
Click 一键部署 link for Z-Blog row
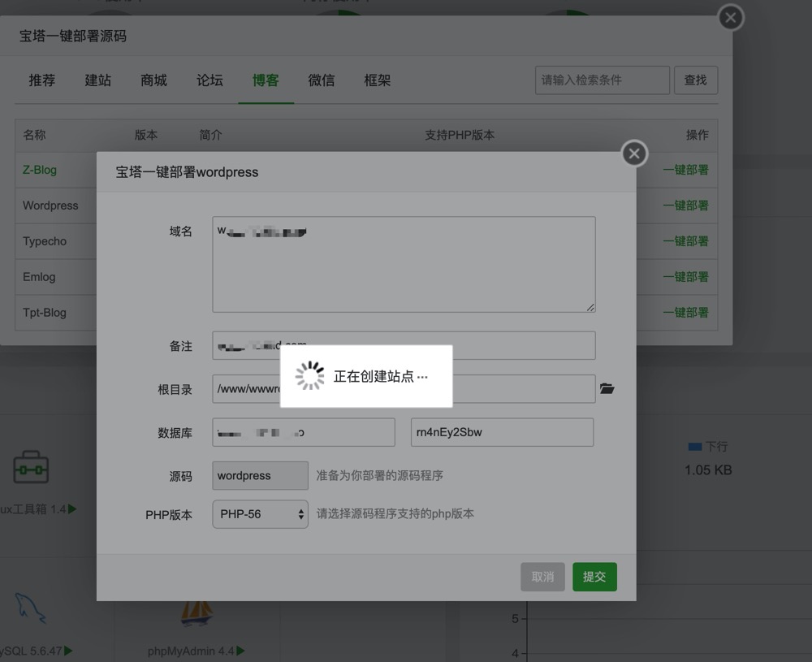[x=685, y=170]
